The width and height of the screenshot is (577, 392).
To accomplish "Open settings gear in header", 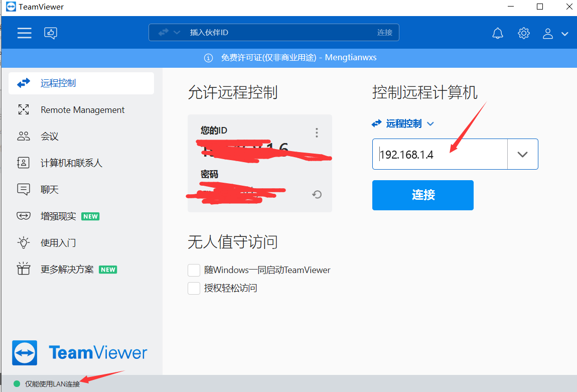I will (524, 33).
